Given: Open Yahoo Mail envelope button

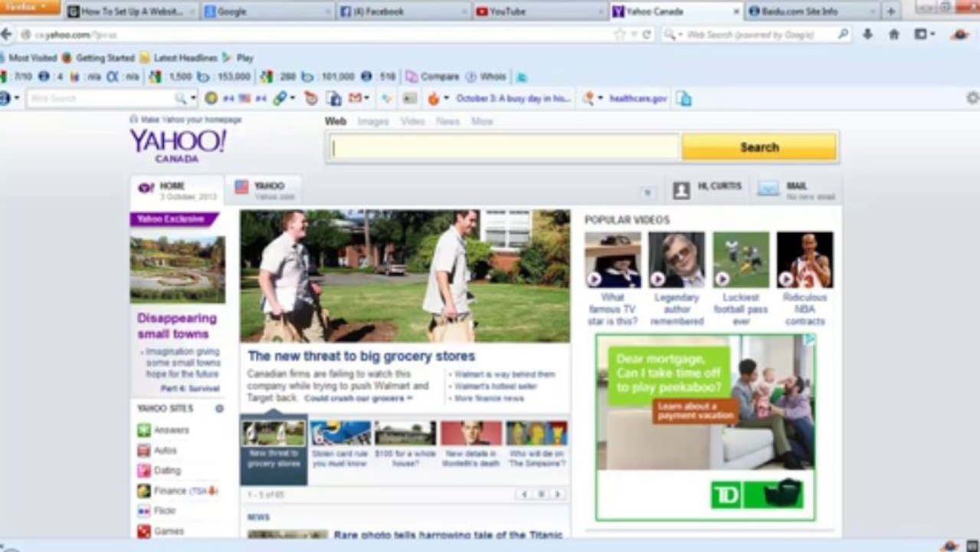Looking at the screenshot, I should coord(796,189).
